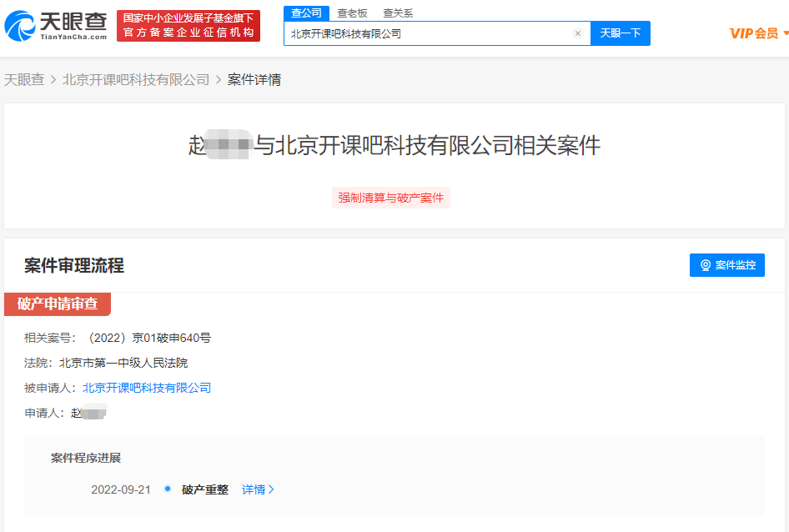Open the VIP会员 dropdown menu

[758, 33]
